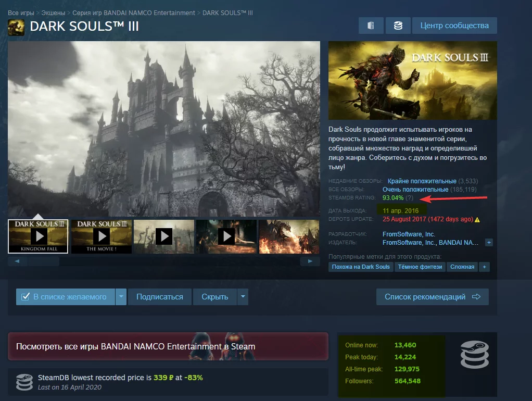
Task: Click the Экшены breadcrumb
Action: point(53,13)
